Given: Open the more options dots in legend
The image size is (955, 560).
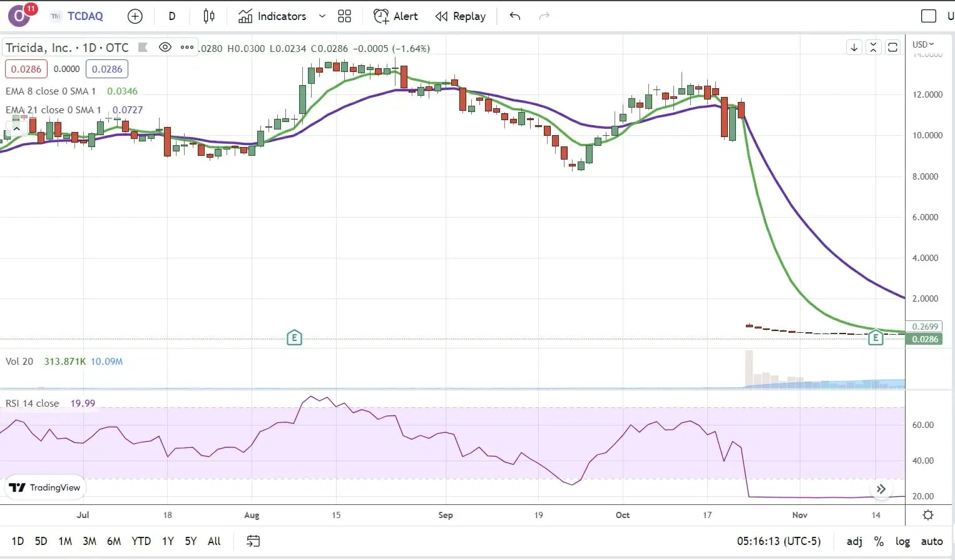Looking at the screenshot, I should (x=186, y=47).
